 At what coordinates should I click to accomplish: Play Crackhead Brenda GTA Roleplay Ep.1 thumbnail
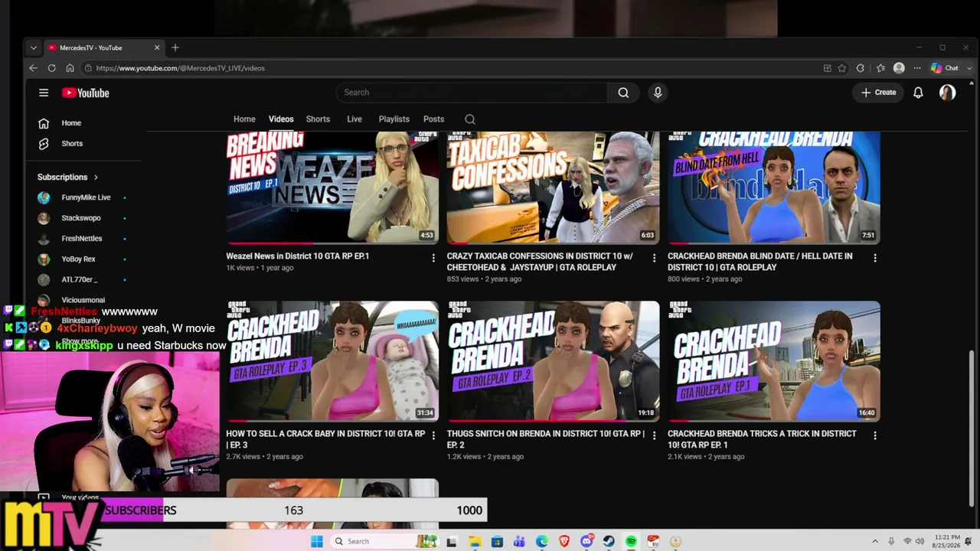pyautogui.click(x=774, y=361)
